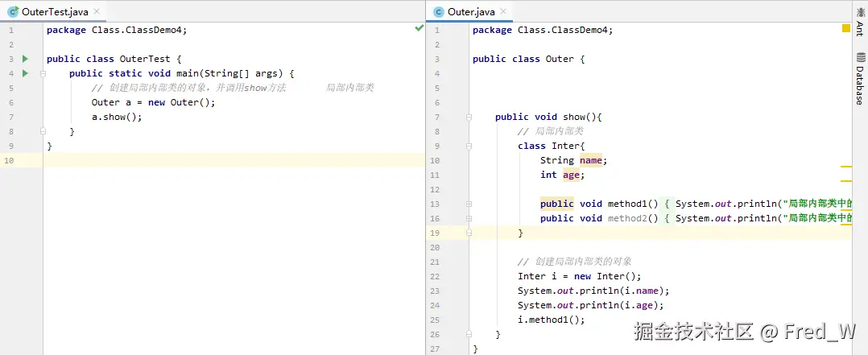Click the yellow warning indicator in Outer.java editor
The image size is (868, 355).
845,28
